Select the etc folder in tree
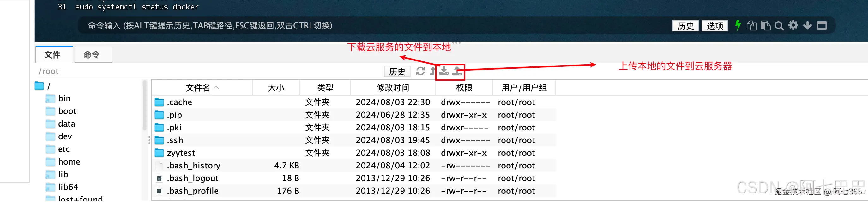This screenshot has width=868, height=202. [58, 149]
